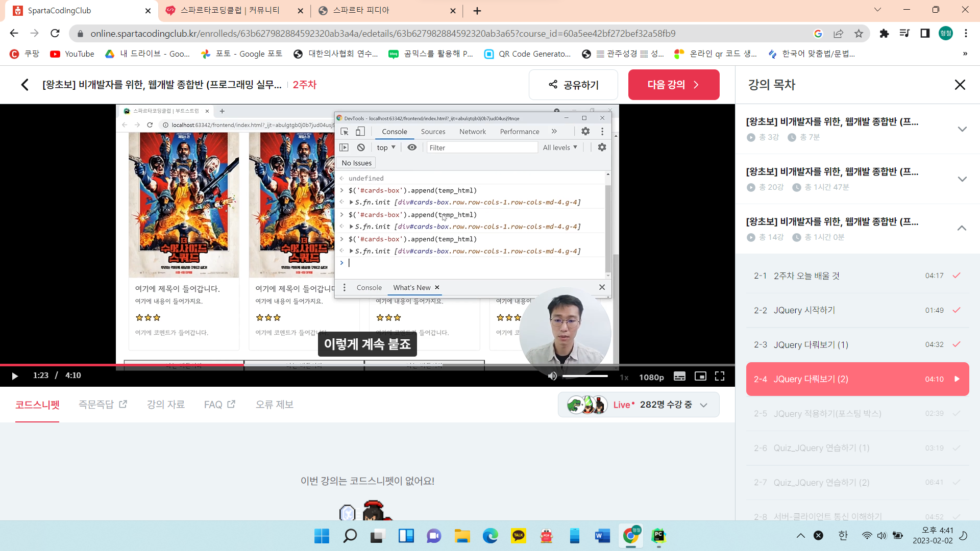Show more bookmarks chevron
This screenshot has height=551, width=980.
[965, 54]
